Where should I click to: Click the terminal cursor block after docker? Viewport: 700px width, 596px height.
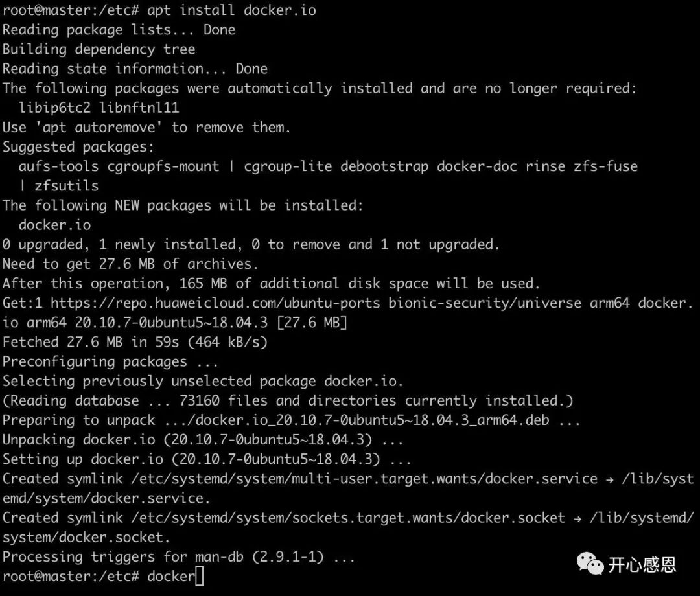[x=200, y=576]
